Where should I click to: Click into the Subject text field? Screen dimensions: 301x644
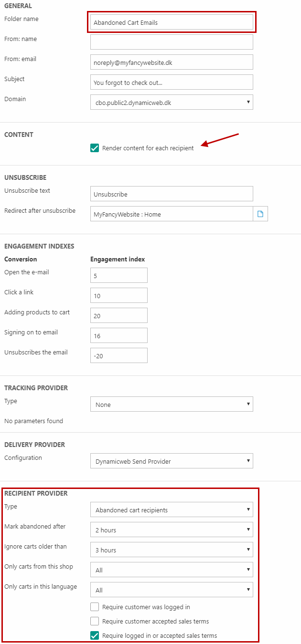pyautogui.click(x=172, y=82)
